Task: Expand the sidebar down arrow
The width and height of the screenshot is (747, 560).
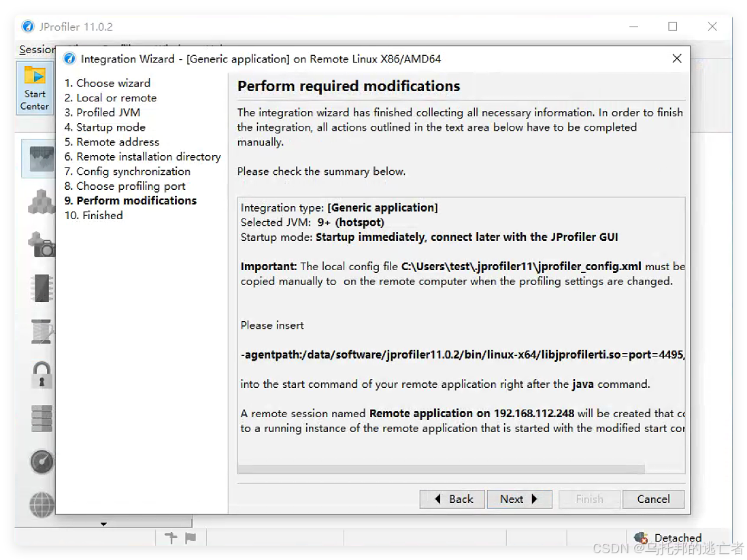Action: (104, 524)
